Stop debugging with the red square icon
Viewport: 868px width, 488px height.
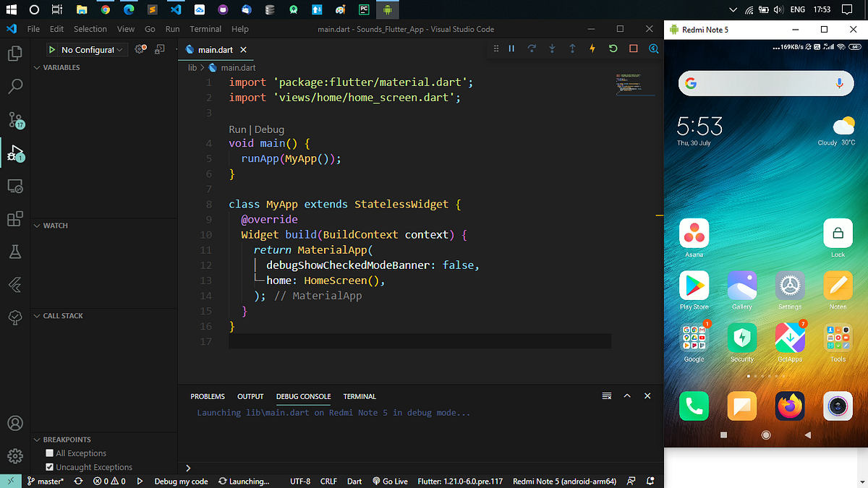[632, 48]
